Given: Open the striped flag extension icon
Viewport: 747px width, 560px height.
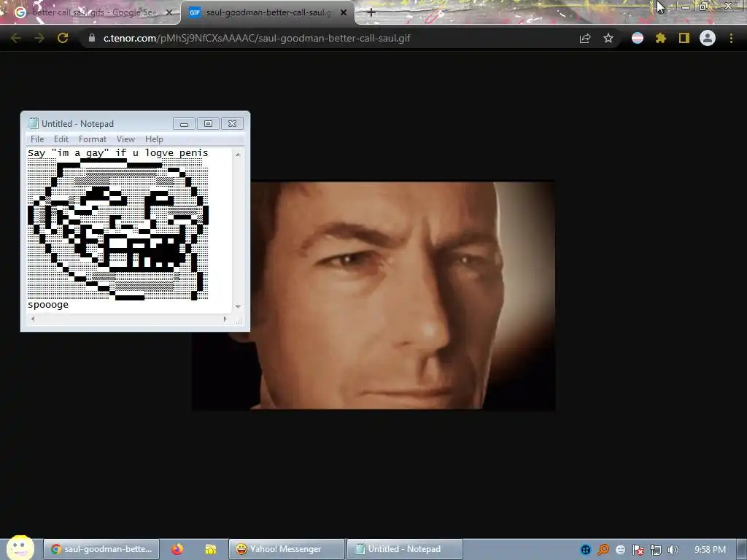Looking at the screenshot, I should [x=638, y=38].
